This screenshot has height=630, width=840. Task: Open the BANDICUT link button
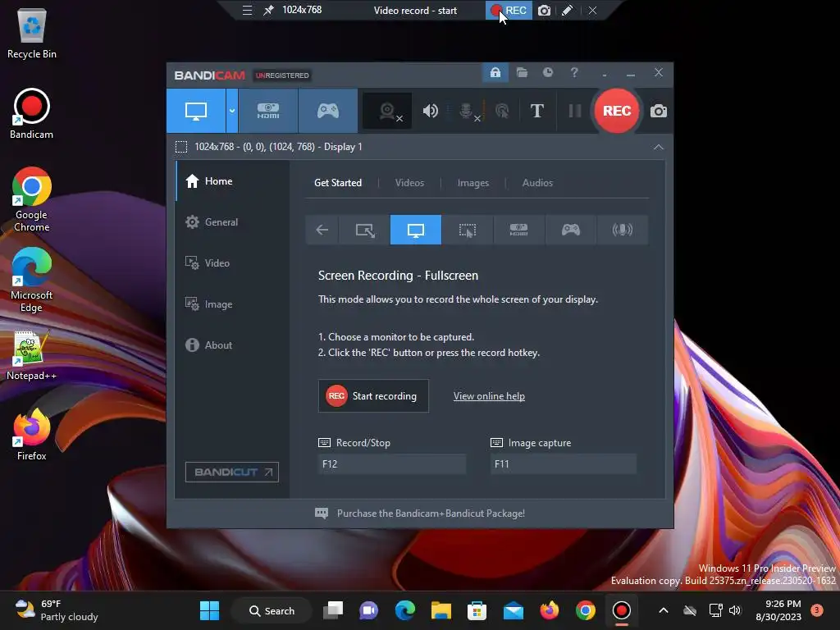point(232,472)
